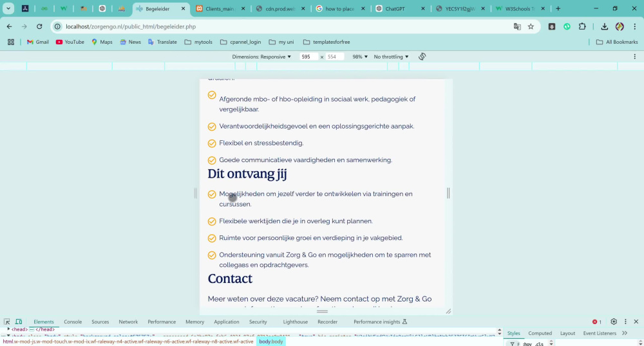Open the YouTube bookmark
This screenshot has width=644, height=346.
[70, 42]
